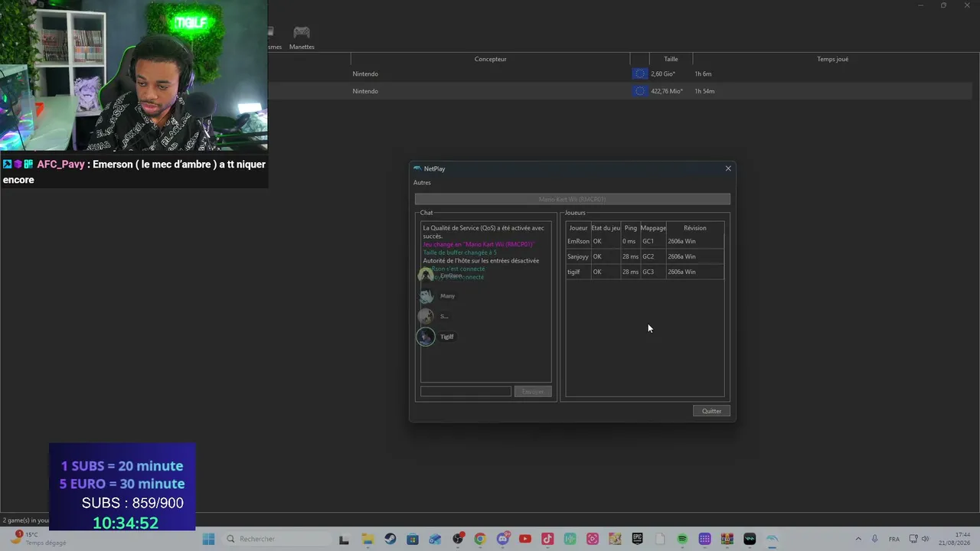980x551 pixels.
Task: Select player Sanjoyy in the Joueurs list
Action: coord(578,256)
